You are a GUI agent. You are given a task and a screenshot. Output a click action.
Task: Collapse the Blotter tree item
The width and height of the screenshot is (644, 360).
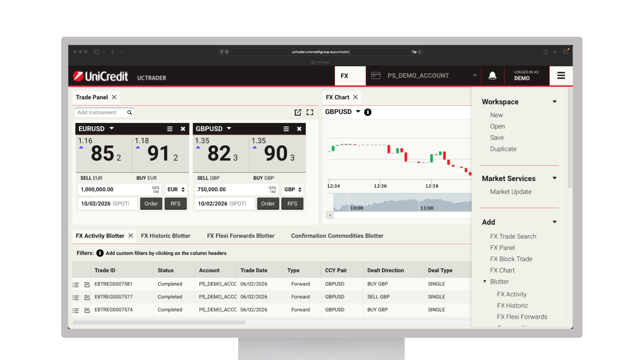(x=485, y=281)
